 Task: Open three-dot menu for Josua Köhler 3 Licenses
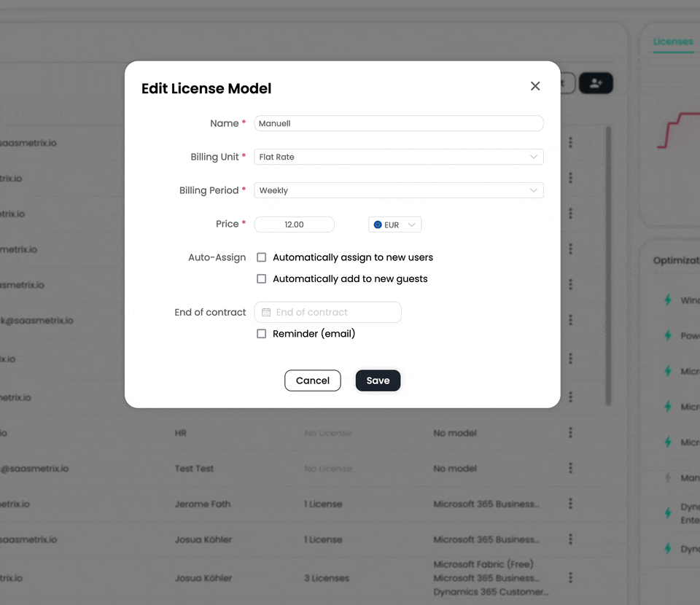point(570,577)
